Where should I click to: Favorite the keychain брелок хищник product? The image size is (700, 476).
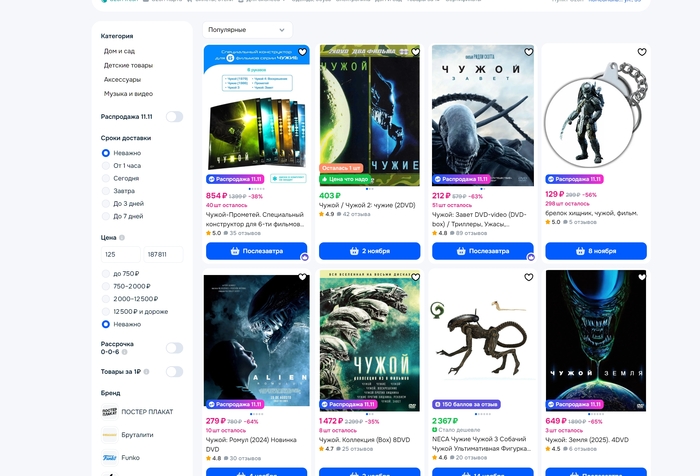click(x=642, y=52)
